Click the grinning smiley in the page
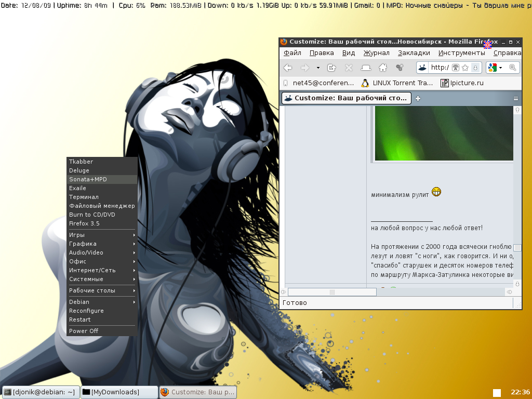The width and height of the screenshot is (532, 399). tap(436, 192)
